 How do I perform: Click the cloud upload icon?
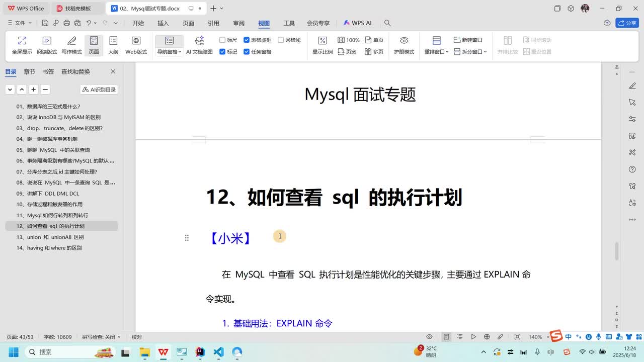click(x=607, y=23)
